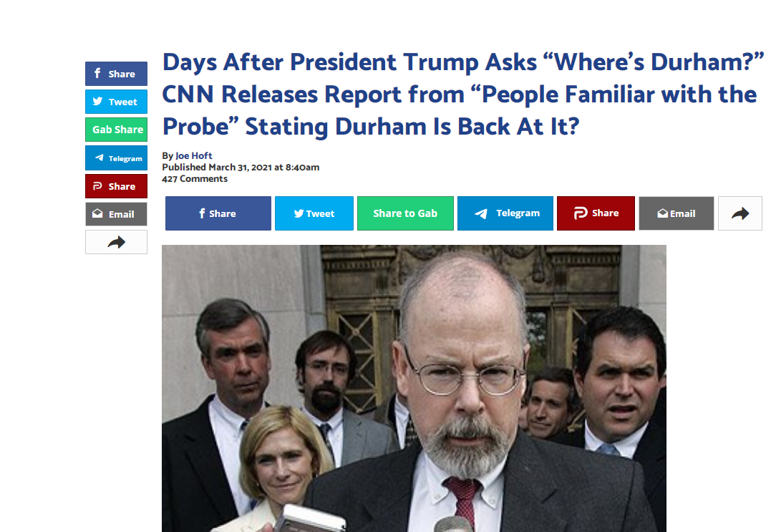This screenshot has width=766, height=532.
Task: Click the published date text
Action: point(241,167)
